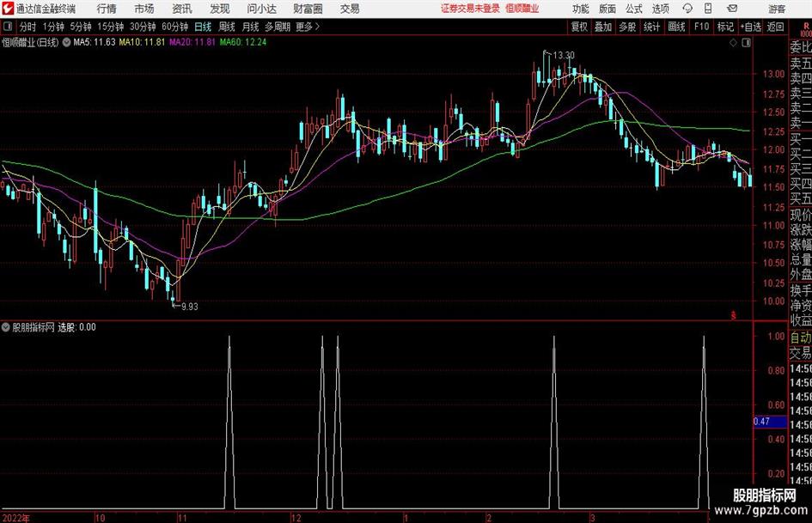Expand main chart indicator dropdown arrow
Screen dimensions: 812x523
pyautogui.click(x=67, y=42)
